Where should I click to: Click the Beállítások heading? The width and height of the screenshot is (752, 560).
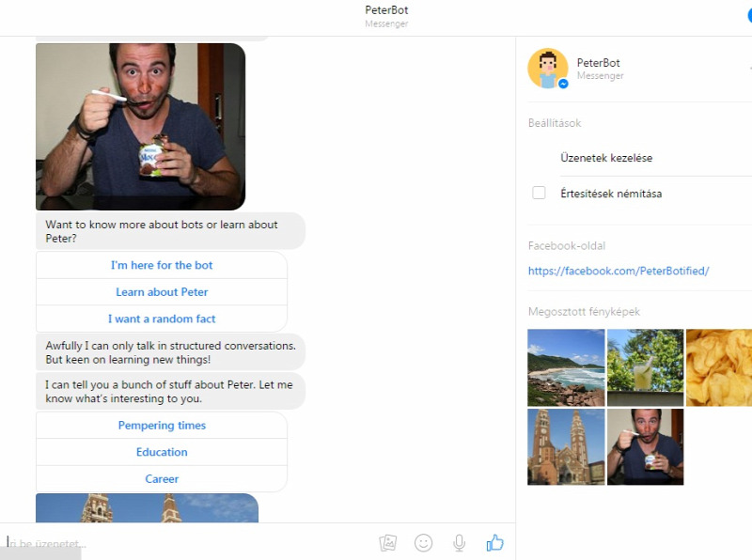(x=555, y=123)
